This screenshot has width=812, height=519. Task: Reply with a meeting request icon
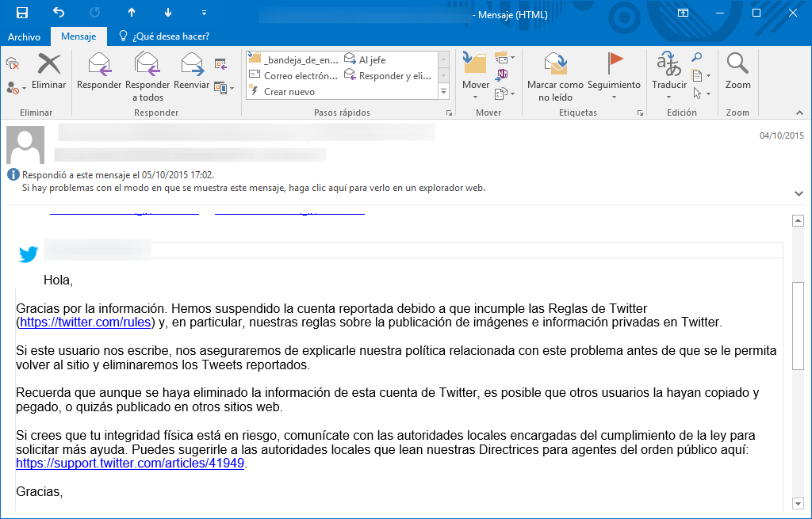tap(220, 64)
